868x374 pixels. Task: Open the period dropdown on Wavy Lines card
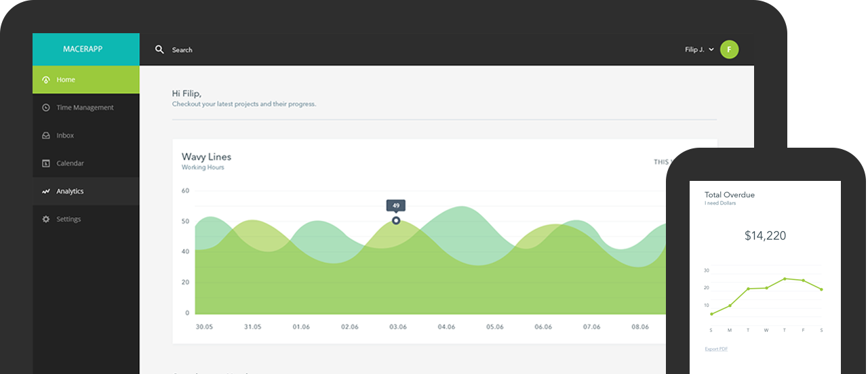[x=660, y=162]
